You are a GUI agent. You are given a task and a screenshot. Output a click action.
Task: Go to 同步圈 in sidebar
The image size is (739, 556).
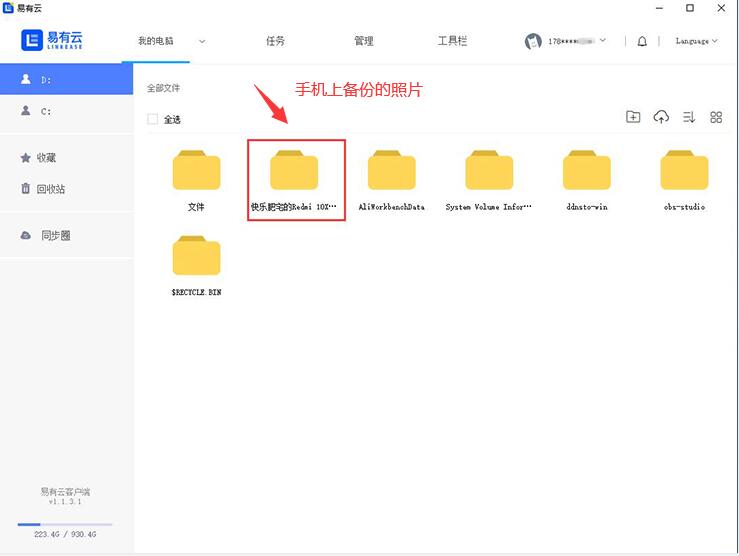(55, 235)
